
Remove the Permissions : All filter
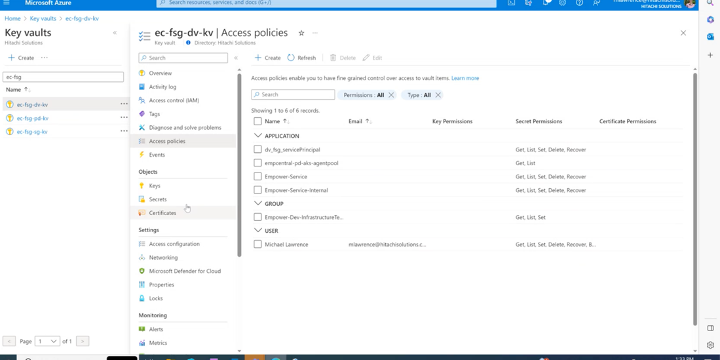click(x=391, y=95)
